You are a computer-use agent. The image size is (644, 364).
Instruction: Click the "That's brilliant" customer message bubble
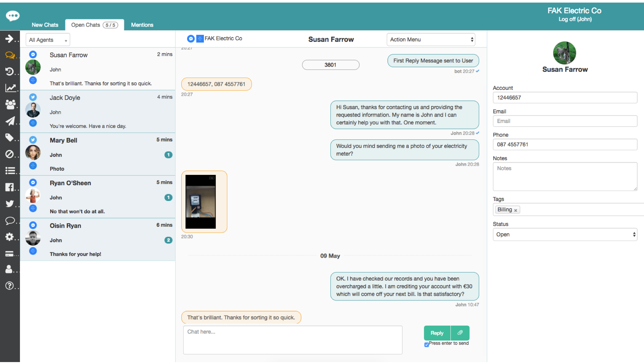[241, 317]
